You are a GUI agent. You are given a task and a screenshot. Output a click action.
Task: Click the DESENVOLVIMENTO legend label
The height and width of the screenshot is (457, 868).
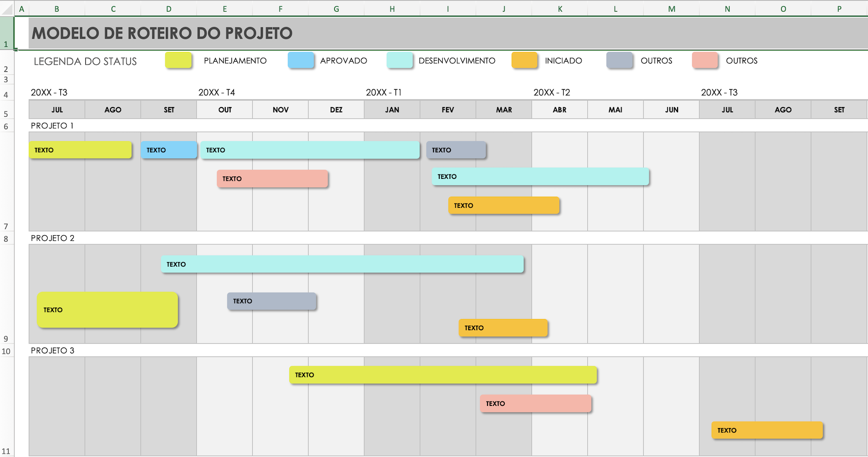click(457, 61)
